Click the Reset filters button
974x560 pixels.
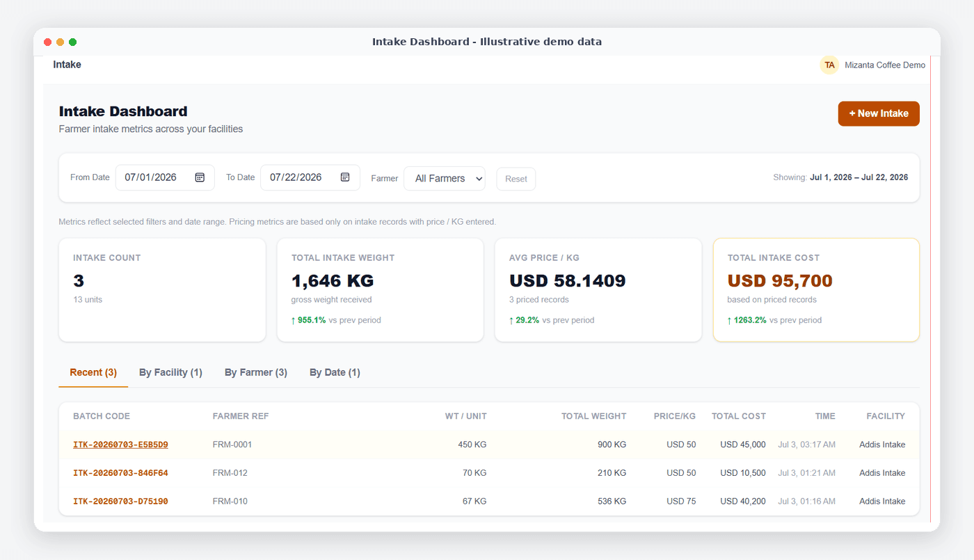point(516,179)
